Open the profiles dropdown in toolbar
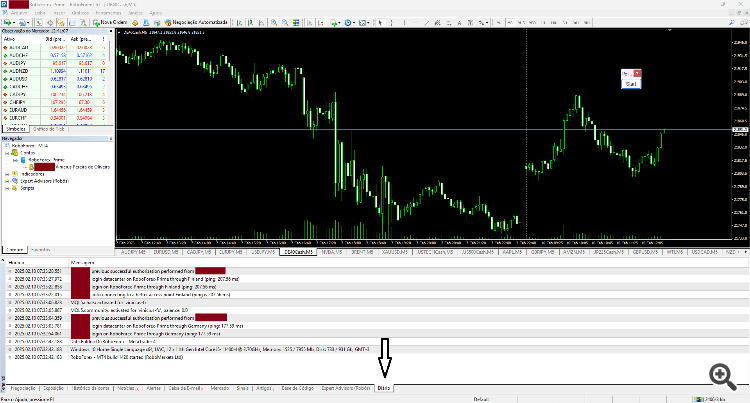 tap(24, 22)
